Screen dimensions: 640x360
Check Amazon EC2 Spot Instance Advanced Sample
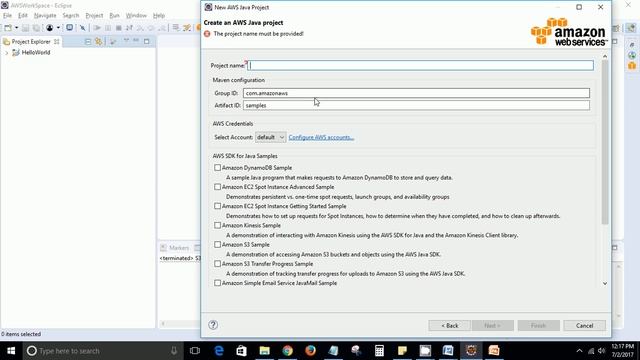[218, 187]
